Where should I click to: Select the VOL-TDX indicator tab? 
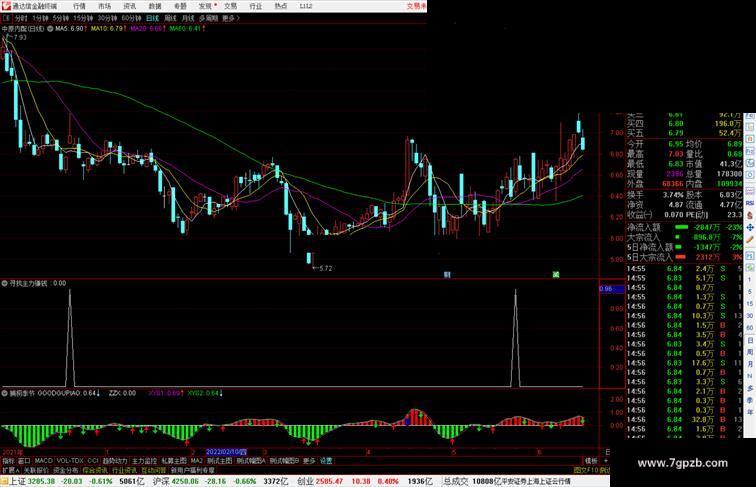pos(70,461)
